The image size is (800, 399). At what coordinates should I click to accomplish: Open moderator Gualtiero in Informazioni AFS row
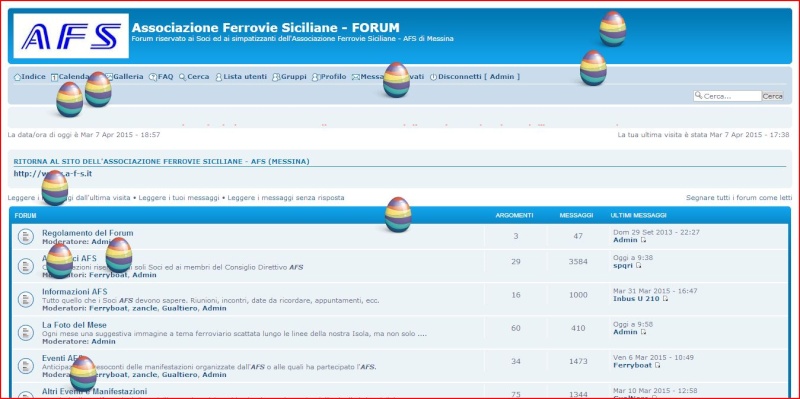click(180, 308)
